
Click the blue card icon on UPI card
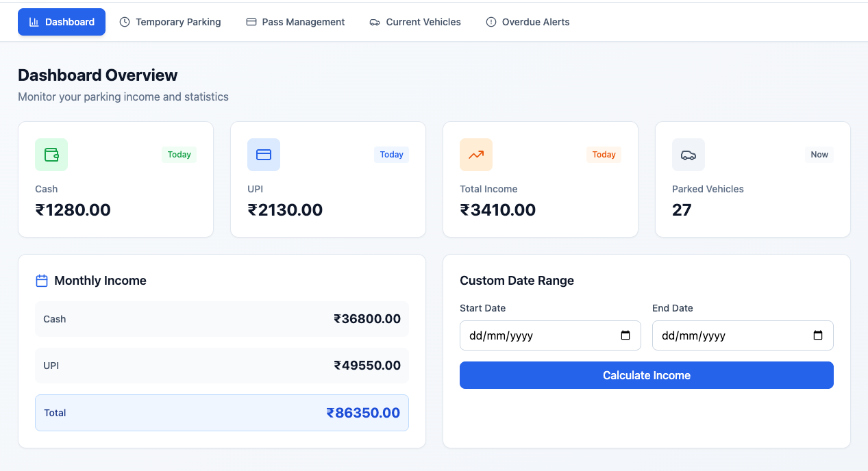(x=264, y=155)
